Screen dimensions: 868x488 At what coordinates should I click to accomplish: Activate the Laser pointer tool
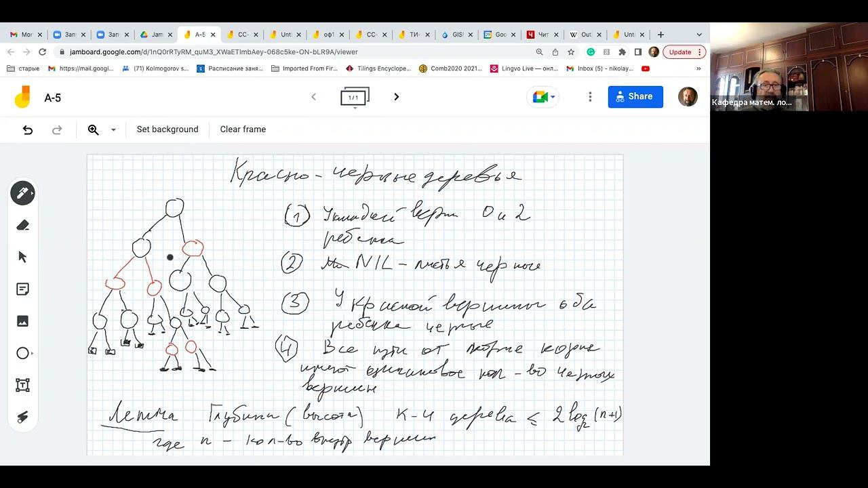(x=22, y=417)
